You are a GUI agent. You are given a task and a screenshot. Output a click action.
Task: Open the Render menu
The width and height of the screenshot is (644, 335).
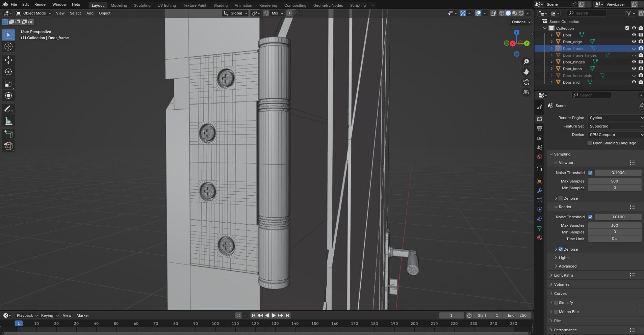(41, 4)
